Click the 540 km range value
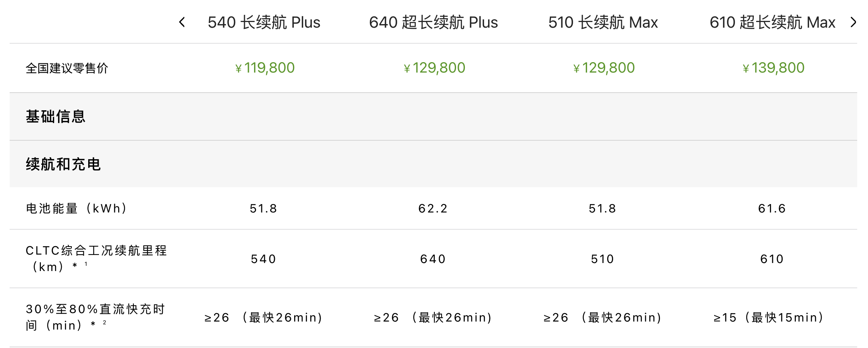868x348 pixels. pyautogui.click(x=263, y=259)
